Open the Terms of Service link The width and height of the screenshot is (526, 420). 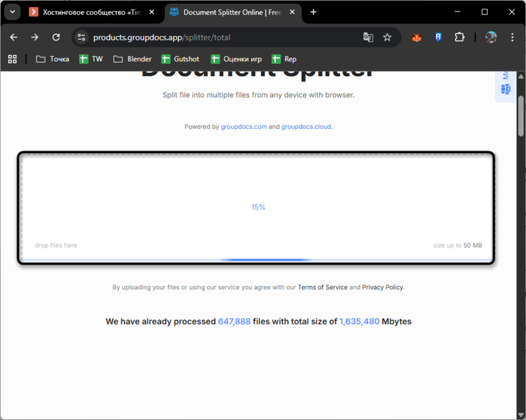(322, 287)
